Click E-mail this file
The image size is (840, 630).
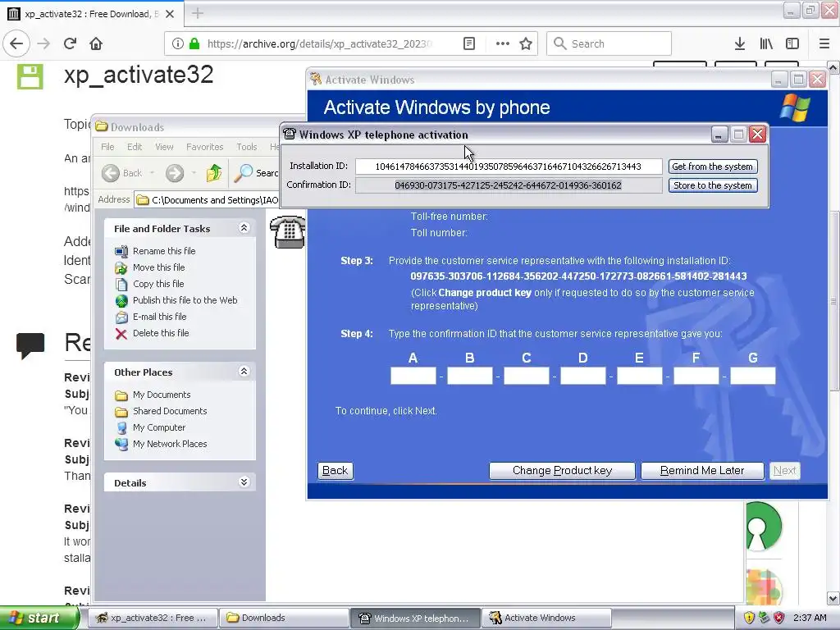point(160,317)
